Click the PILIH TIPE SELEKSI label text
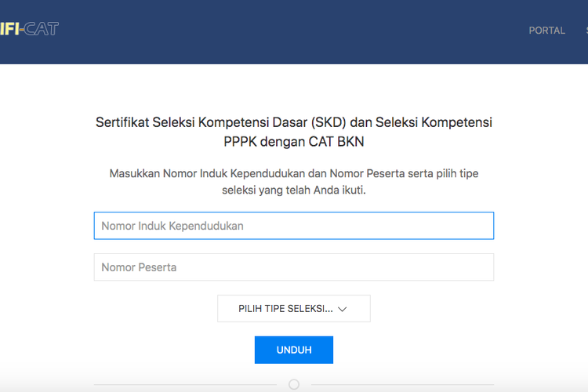The height and width of the screenshot is (392, 588). click(x=285, y=309)
